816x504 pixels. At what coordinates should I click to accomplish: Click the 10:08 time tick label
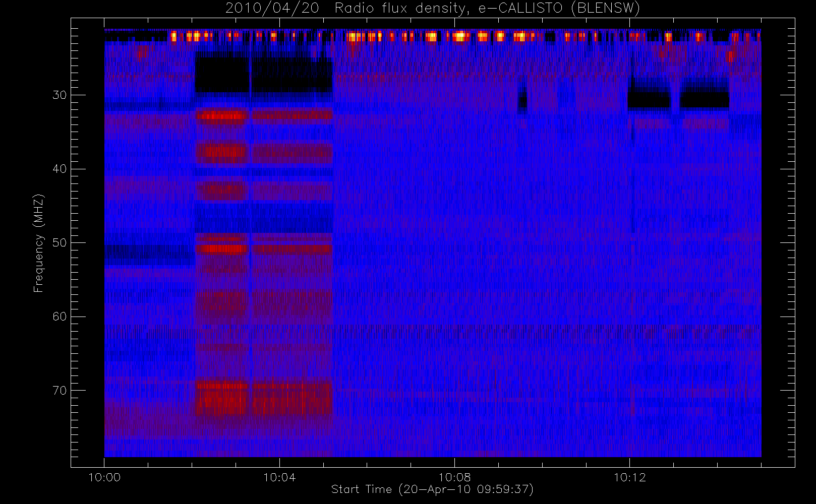454,477
